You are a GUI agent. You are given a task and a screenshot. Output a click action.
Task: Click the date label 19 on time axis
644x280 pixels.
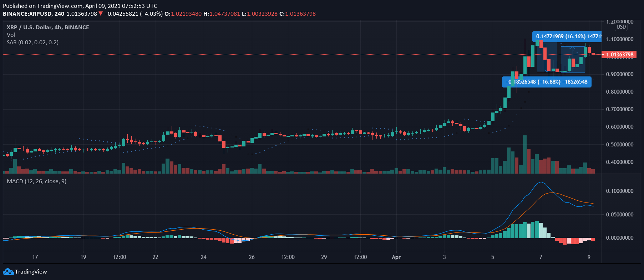tap(83, 257)
